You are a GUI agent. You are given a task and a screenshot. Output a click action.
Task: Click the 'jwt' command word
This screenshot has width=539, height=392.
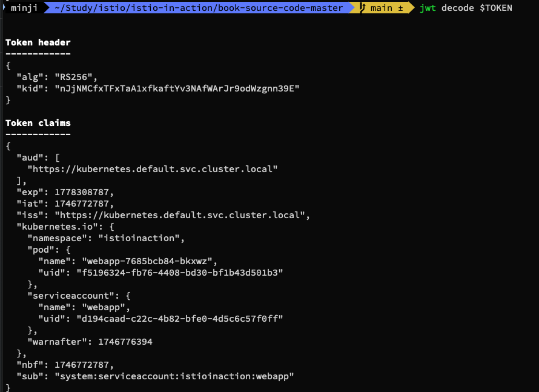[x=428, y=7]
